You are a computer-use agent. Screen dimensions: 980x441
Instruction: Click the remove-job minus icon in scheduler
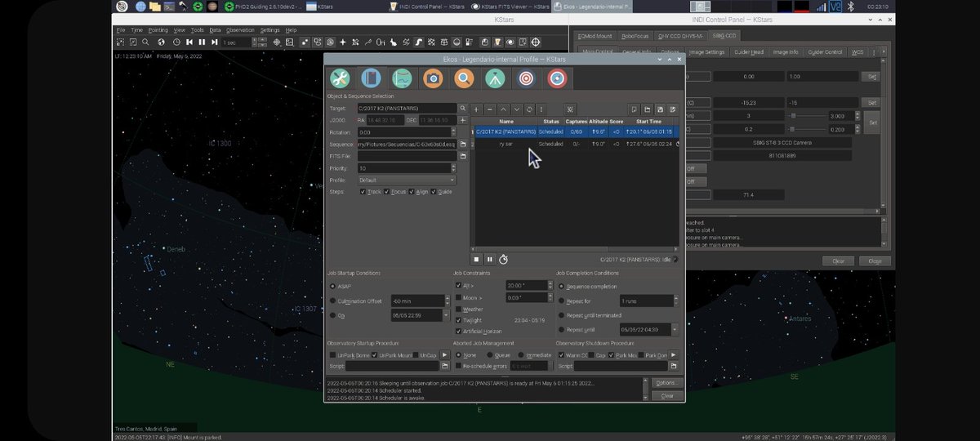tap(490, 109)
